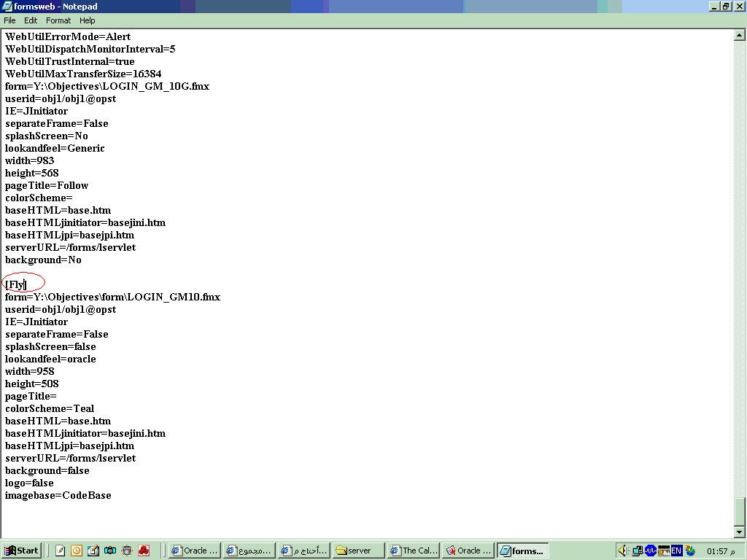
Task: Click the first notepad Quick Launch icon
Action: tap(60, 551)
